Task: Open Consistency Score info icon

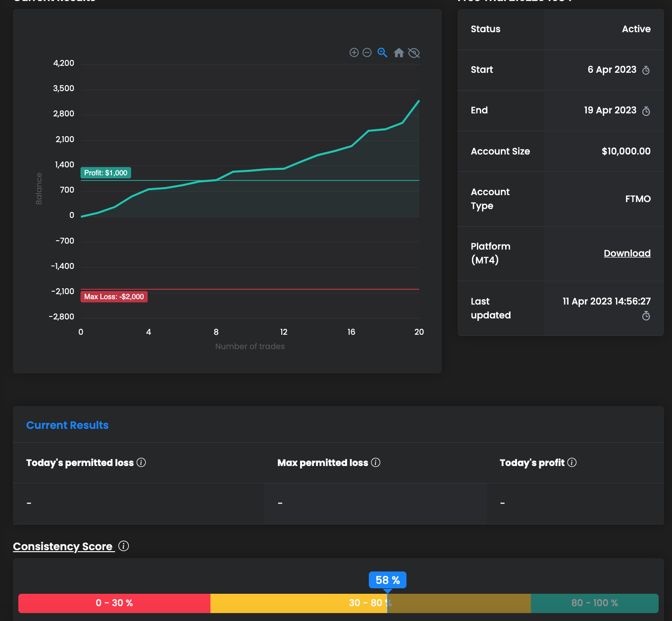Action: [124, 546]
